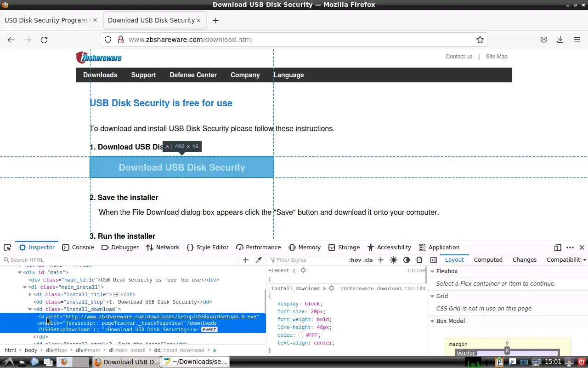Collapse the Box Model section
The height and width of the screenshot is (368, 588).
coord(433,321)
